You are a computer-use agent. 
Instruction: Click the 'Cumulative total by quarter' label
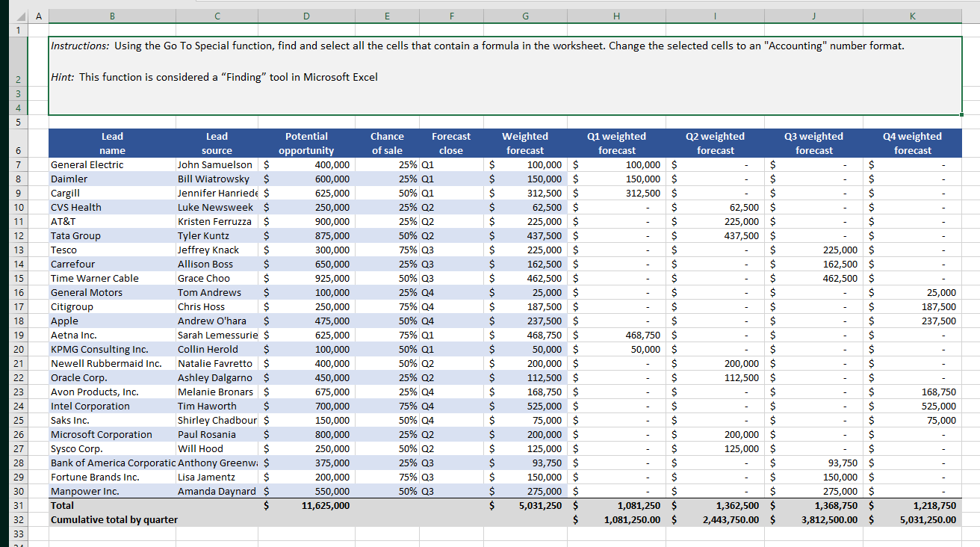[x=114, y=519]
